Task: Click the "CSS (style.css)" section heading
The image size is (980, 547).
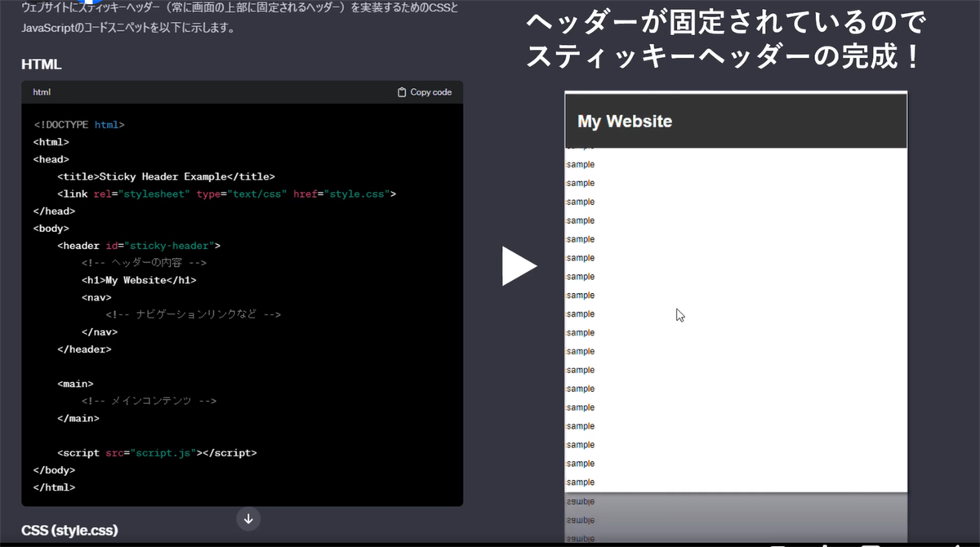Action: 69,531
